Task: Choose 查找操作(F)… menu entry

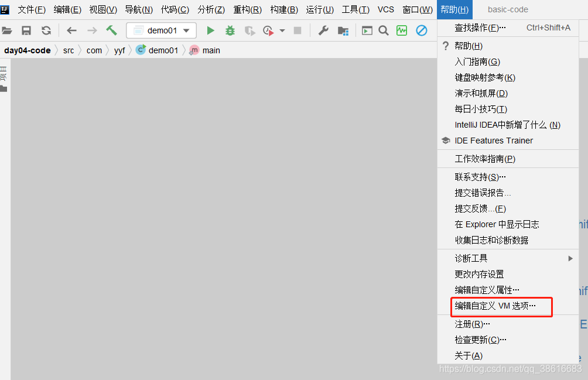Action: coord(508,28)
